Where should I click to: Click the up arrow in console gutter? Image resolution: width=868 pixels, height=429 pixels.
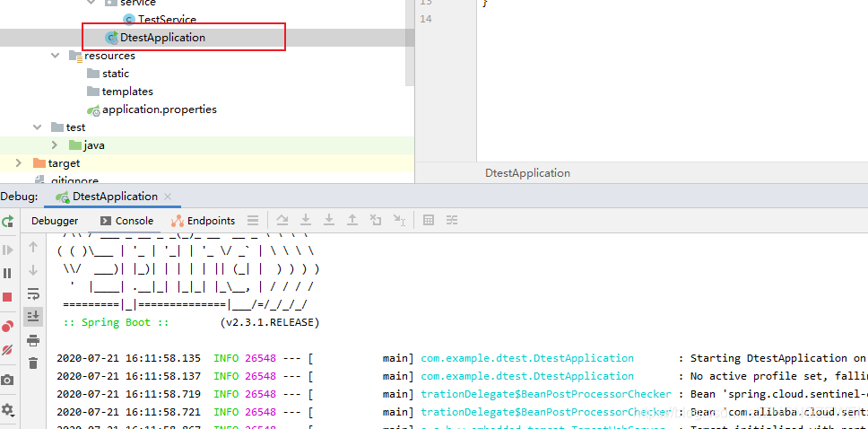pyautogui.click(x=33, y=247)
